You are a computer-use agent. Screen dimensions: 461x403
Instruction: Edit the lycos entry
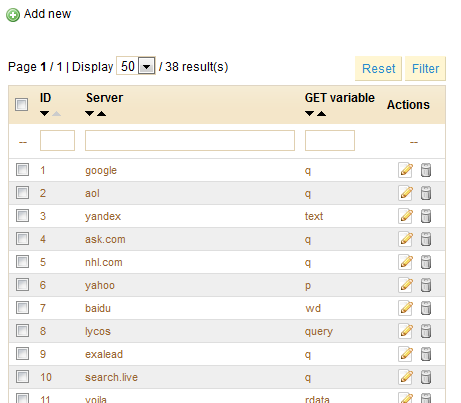(x=406, y=331)
